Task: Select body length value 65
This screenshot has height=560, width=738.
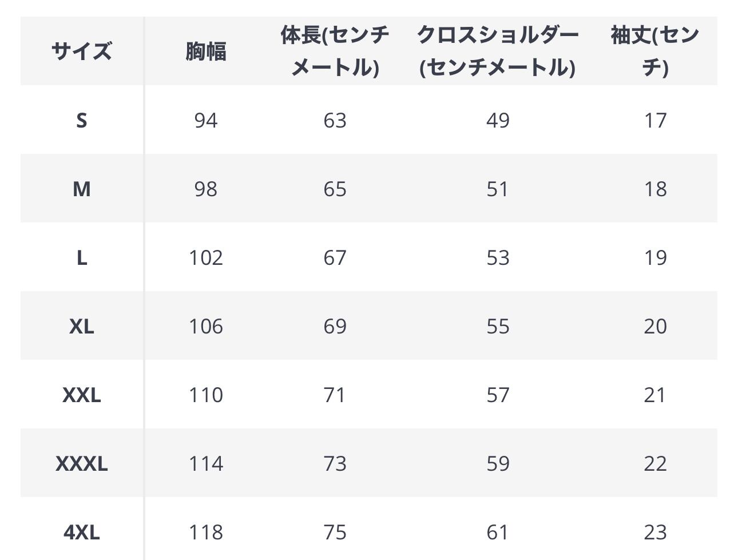Action: pos(335,189)
